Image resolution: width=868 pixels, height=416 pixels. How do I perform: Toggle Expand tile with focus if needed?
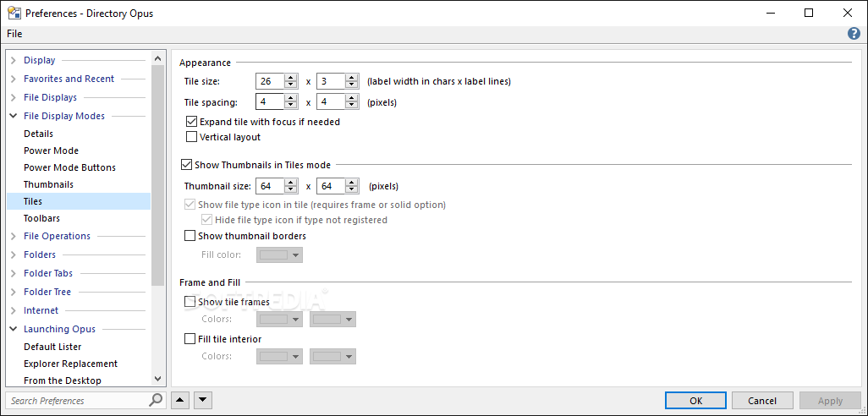pos(191,122)
